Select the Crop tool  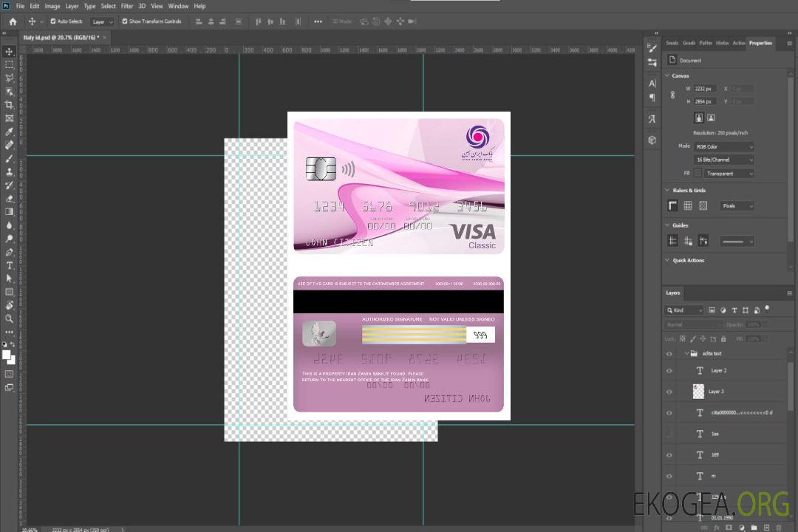pyautogui.click(x=9, y=105)
